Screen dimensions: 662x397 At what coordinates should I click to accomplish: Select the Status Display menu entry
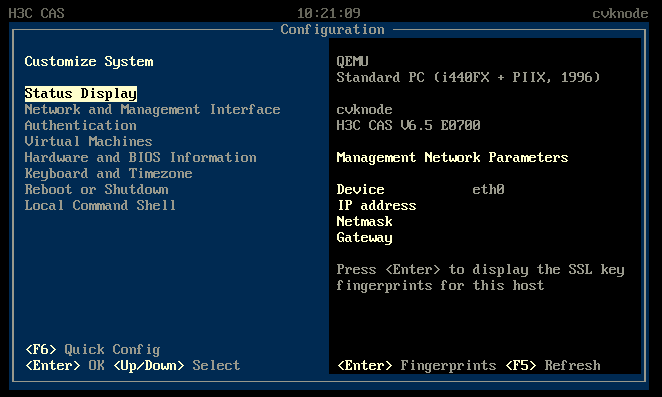pyautogui.click(x=81, y=93)
